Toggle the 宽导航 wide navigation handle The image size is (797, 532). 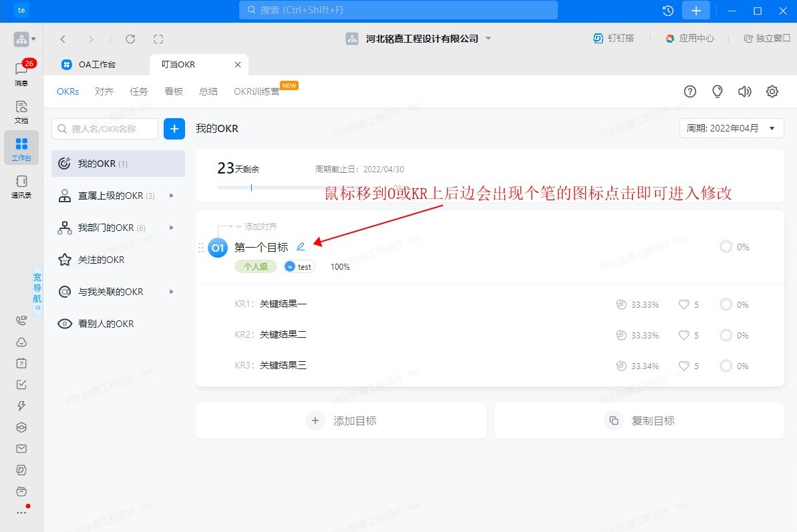(37, 291)
